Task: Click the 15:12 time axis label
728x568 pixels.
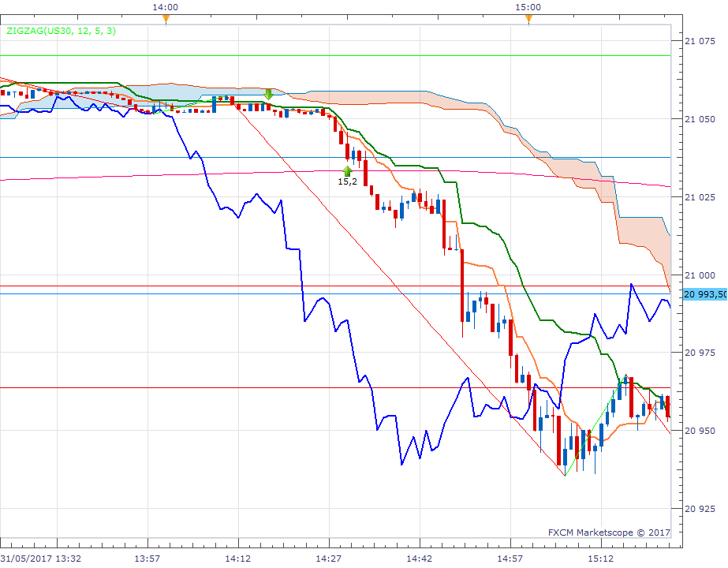Action: click(x=601, y=559)
